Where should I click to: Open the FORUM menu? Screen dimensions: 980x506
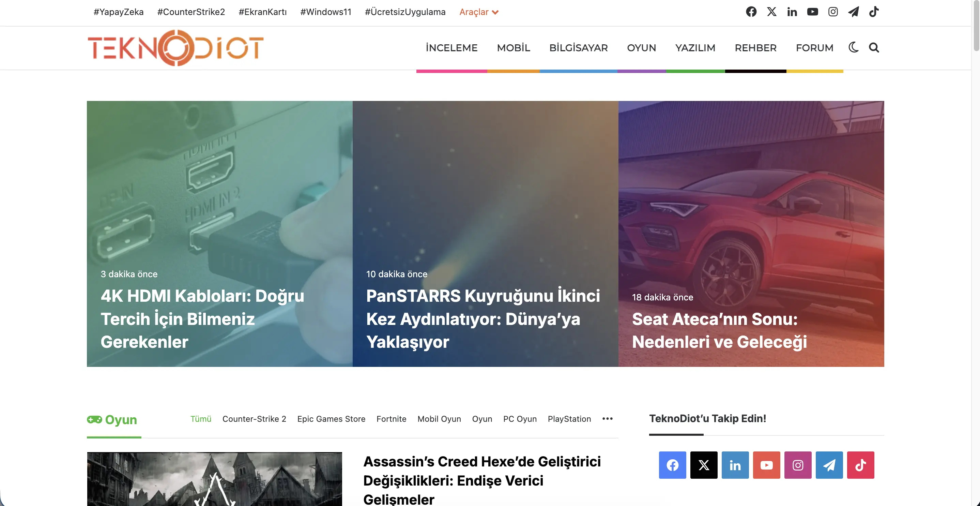(x=814, y=48)
